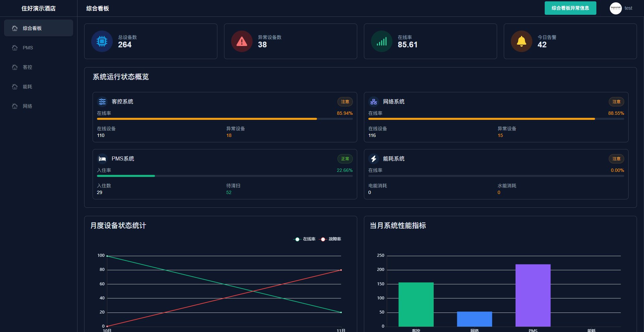644x332 pixels.
Task: Open the PMS sidebar menu item
Action: tap(28, 48)
